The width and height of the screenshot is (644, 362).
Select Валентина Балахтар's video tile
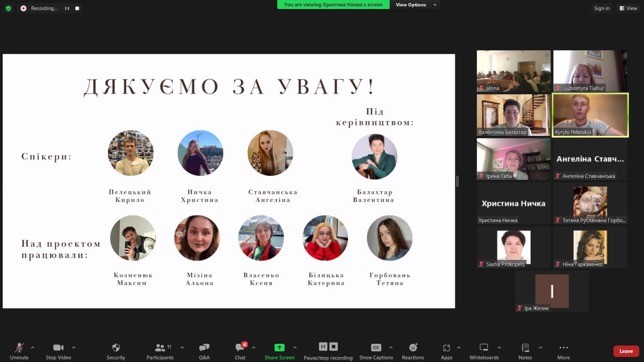pyautogui.click(x=514, y=115)
